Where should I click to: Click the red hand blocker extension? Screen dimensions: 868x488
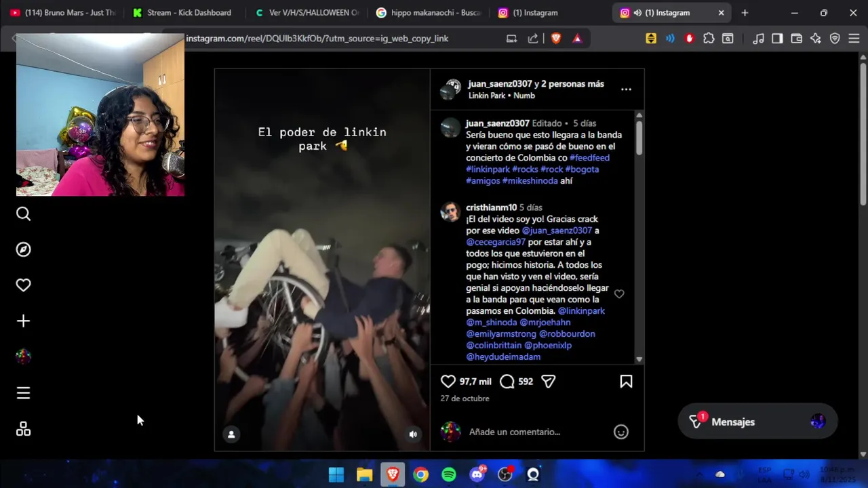pos(690,39)
